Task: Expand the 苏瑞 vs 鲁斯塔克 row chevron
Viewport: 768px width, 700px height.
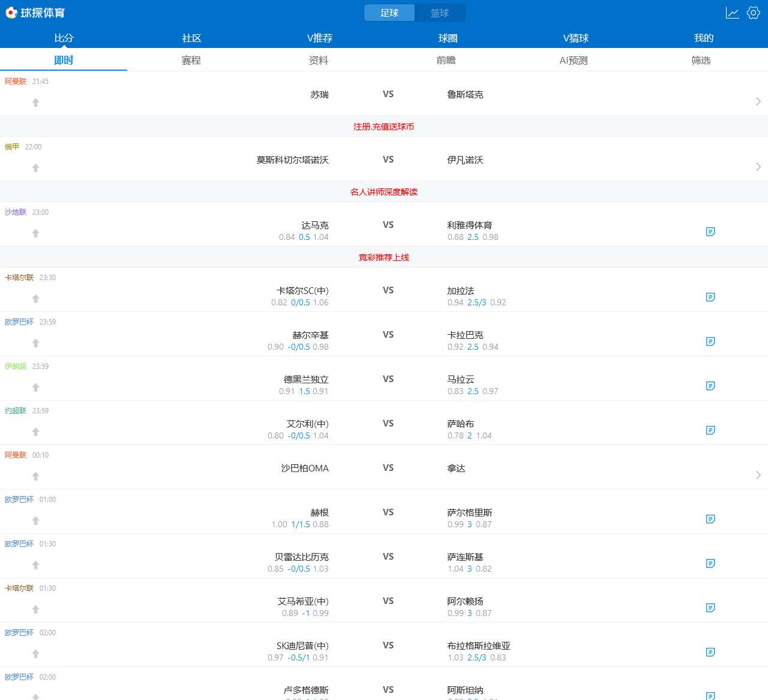Action: 758,101
